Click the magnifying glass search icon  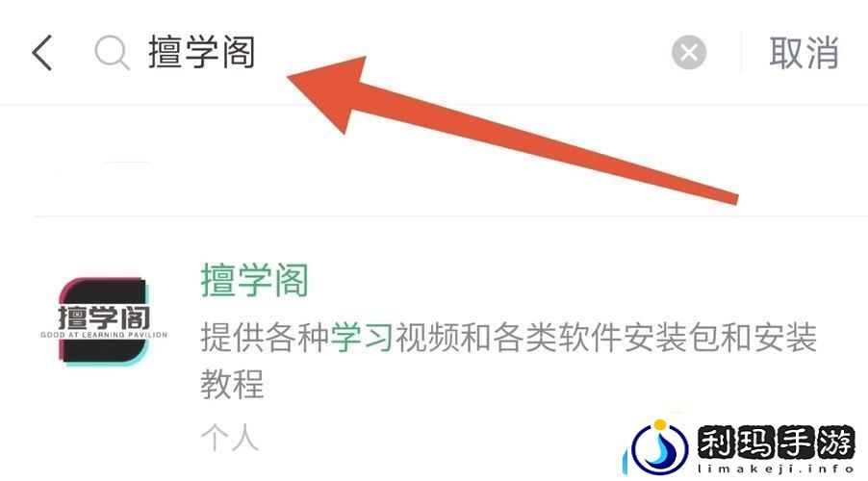click(112, 53)
